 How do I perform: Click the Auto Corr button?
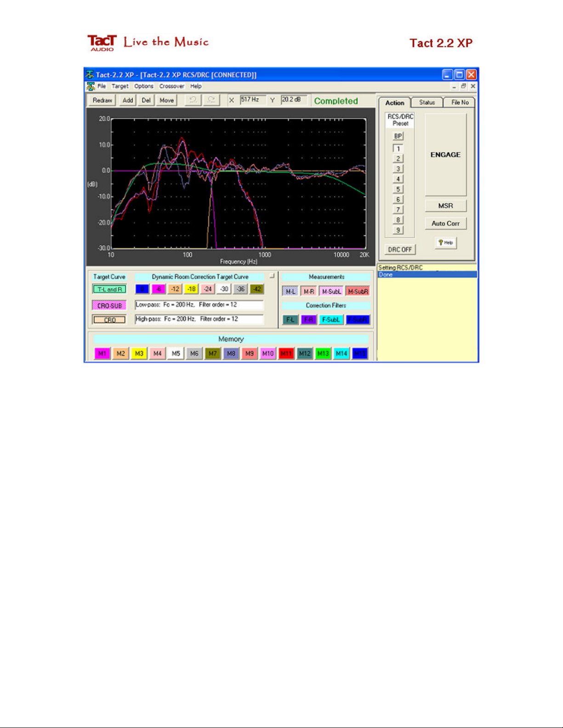click(x=445, y=223)
